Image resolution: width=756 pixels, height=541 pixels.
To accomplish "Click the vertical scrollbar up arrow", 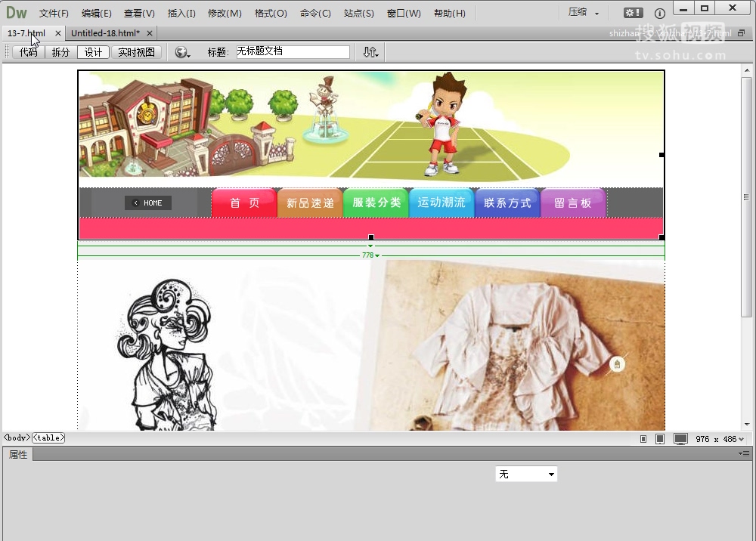I will (x=747, y=70).
